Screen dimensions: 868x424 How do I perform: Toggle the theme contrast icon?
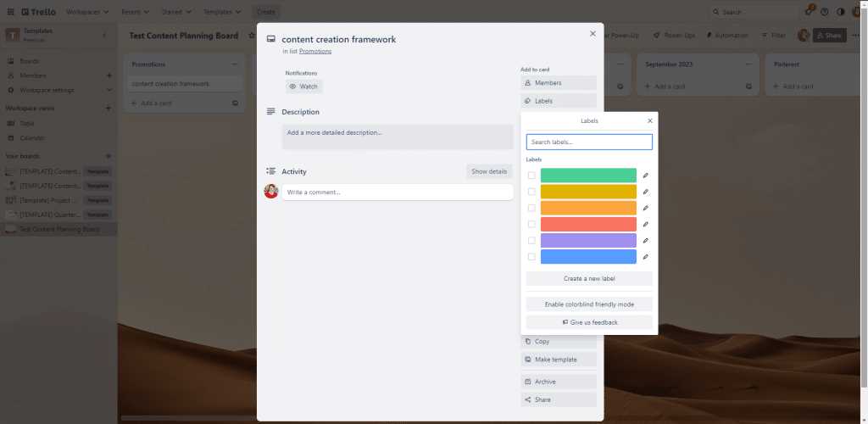(x=840, y=12)
